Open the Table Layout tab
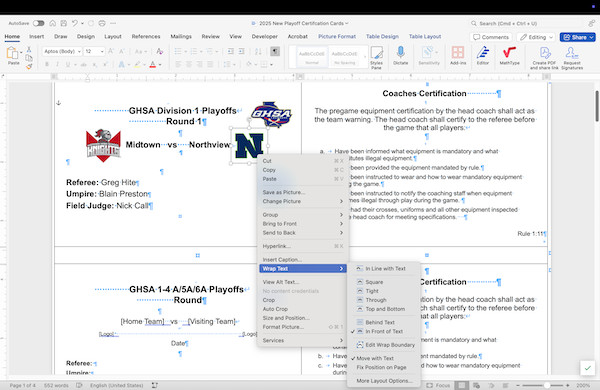 pos(425,36)
